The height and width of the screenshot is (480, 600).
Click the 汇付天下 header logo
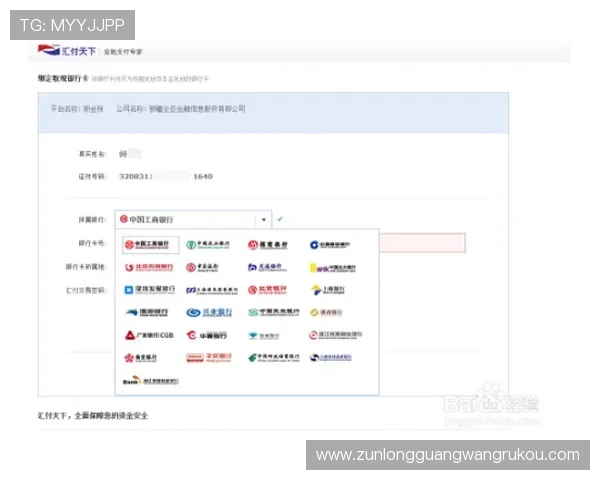coord(67,51)
